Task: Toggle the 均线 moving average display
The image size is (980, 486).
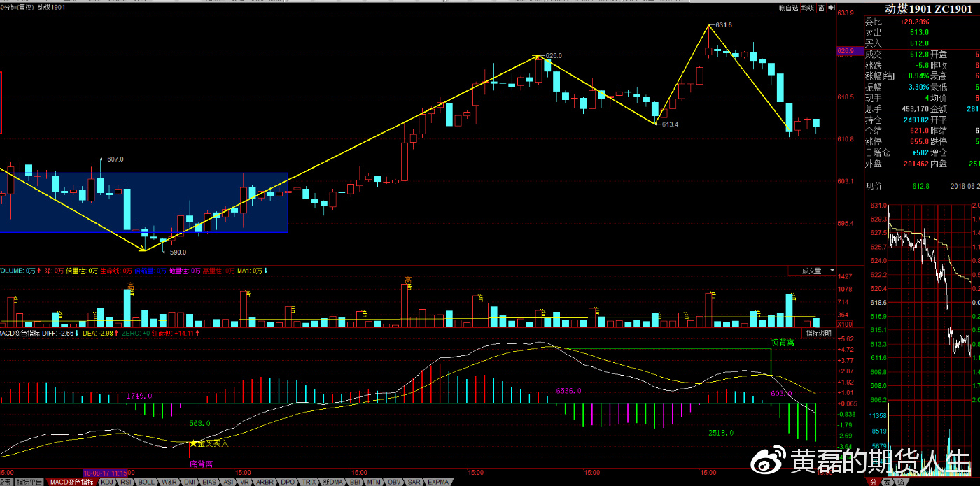Action: pyautogui.click(x=808, y=8)
